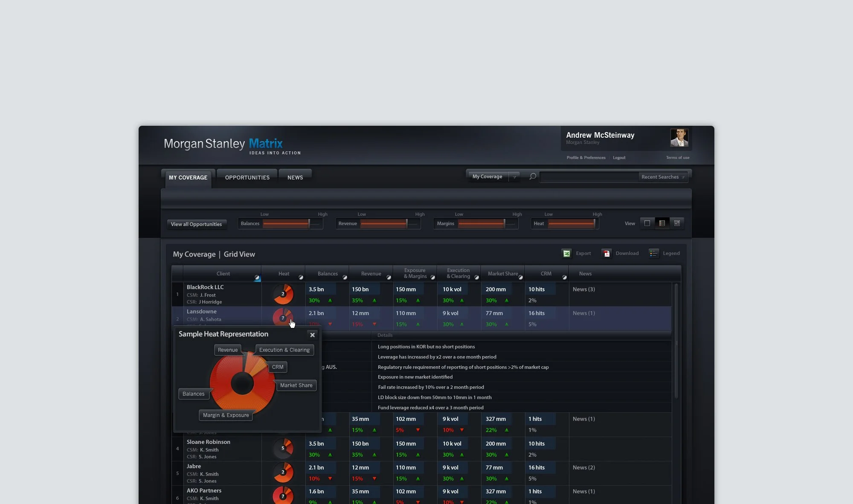853x504 pixels.
Task: Click Andrew McSteinway's profile photo
Action: click(x=679, y=138)
